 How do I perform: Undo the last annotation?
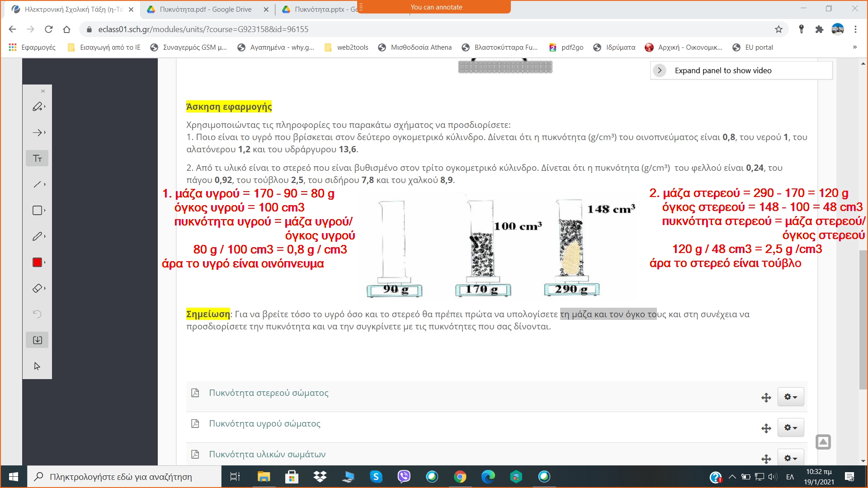pyautogui.click(x=37, y=314)
